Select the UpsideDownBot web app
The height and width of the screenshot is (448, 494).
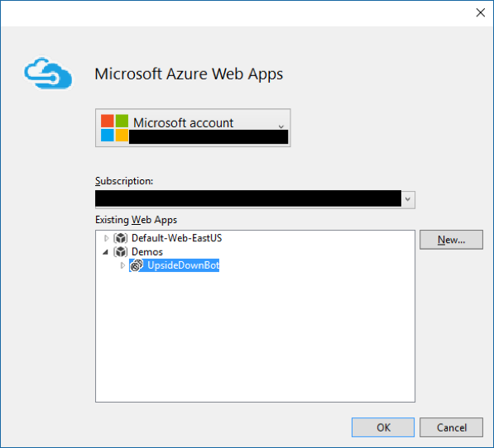(183, 265)
